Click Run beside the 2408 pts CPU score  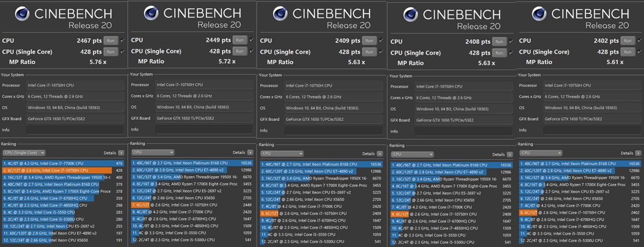coord(499,42)
